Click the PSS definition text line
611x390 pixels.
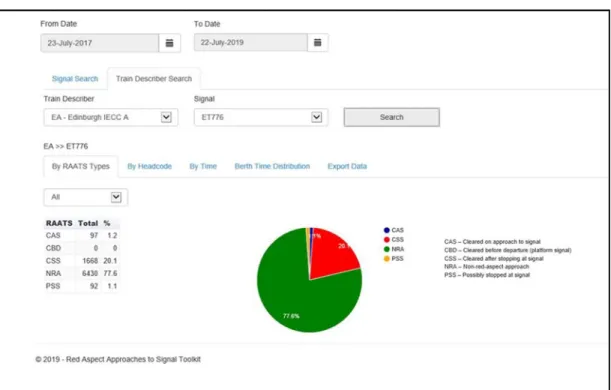coord(487,275)
